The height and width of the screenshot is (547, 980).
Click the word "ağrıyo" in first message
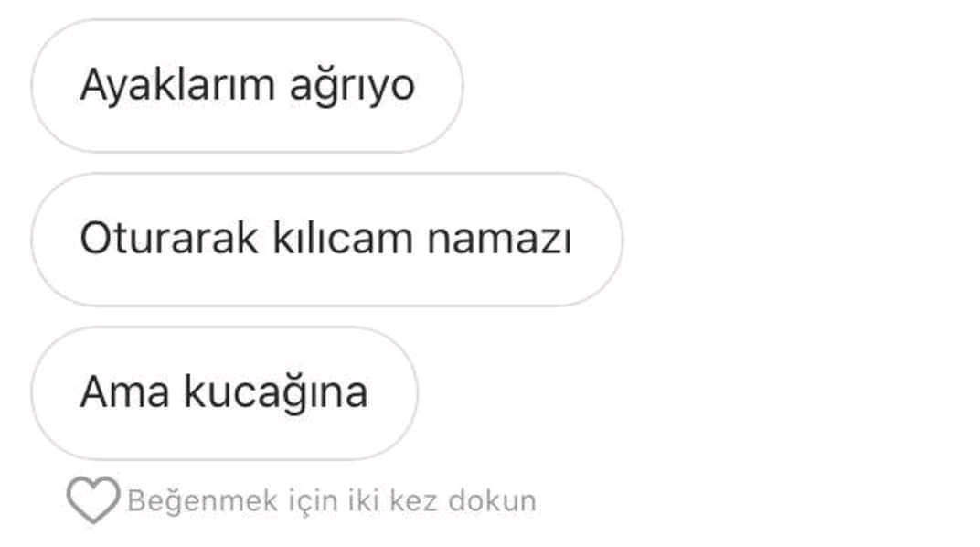pos(352,88)
